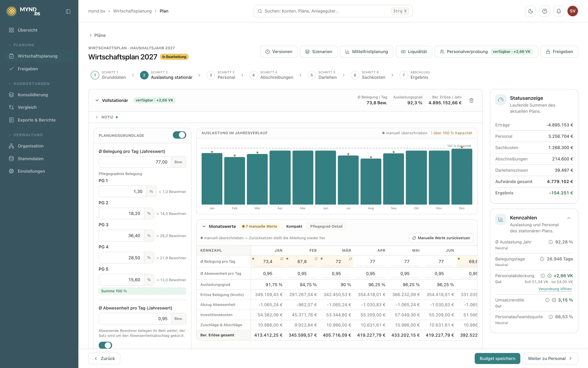Viewport: 588px width, 368px height.
Task: Open Konsolidierung in sidebar
Action: coord(39,95)
